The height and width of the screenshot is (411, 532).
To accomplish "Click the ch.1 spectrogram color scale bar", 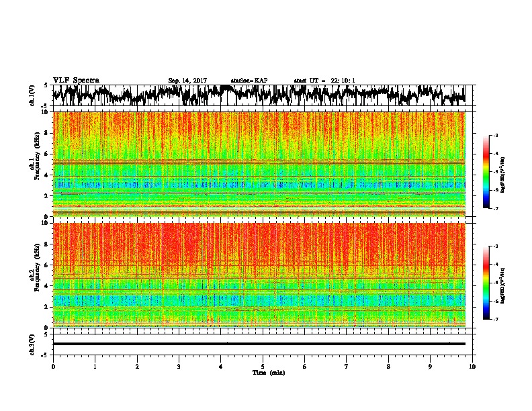I will [x=486, y=172].
